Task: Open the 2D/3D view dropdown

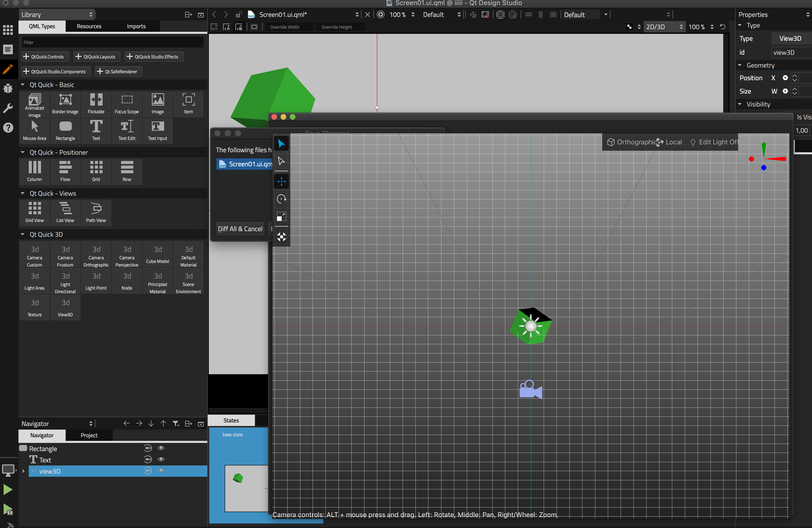Action: (x=664, y=27)
